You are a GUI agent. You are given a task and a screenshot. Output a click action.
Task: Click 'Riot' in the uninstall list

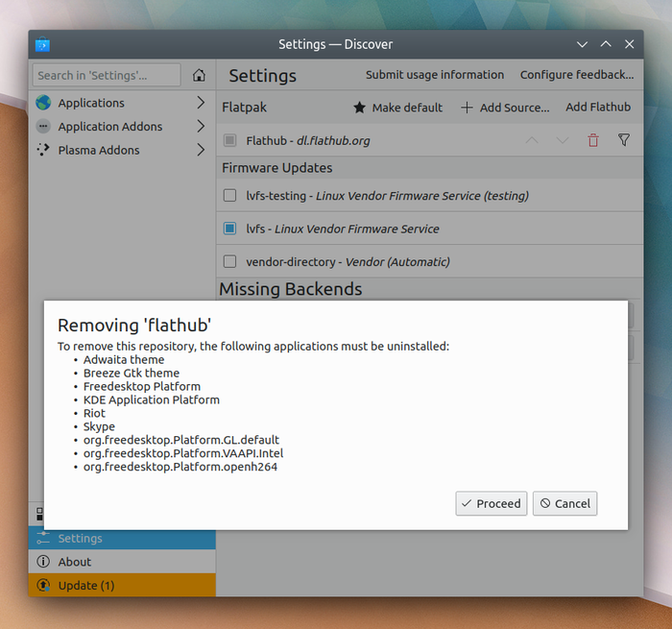tap(94, 413)
